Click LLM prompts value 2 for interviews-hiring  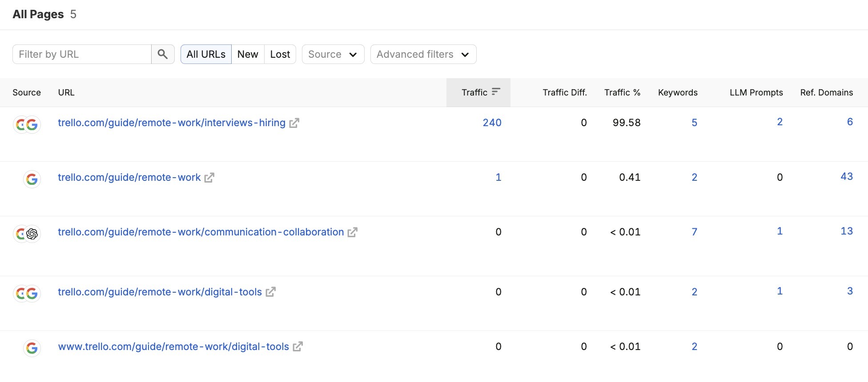pos(780,122)
